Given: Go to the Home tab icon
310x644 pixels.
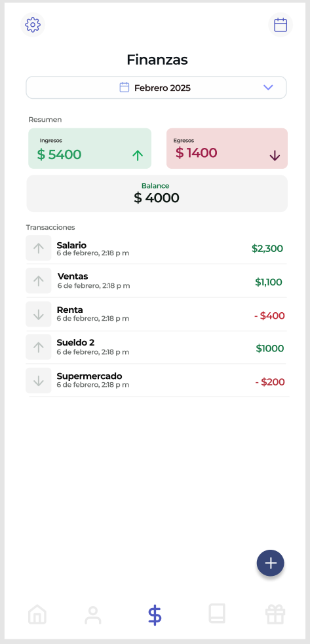Looking at the screenshot, I should tap(37, 615).
